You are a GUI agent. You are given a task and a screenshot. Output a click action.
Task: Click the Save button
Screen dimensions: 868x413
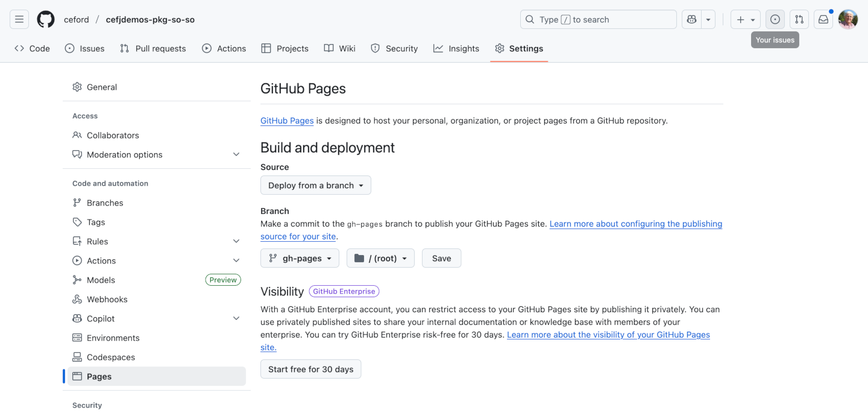441,258
